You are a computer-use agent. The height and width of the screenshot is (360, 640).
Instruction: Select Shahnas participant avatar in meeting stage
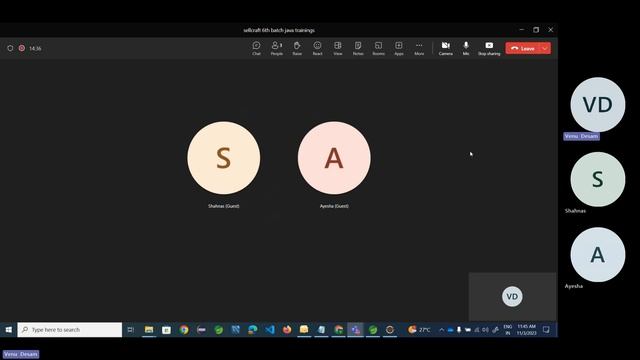tap(224, 158)
